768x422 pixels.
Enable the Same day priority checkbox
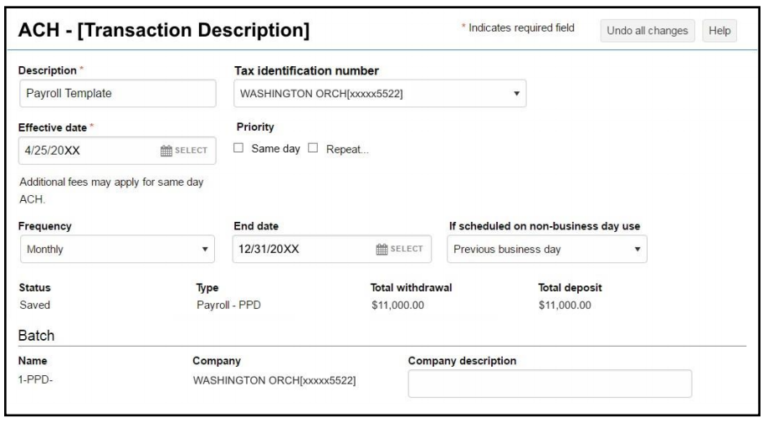[241, 149]
